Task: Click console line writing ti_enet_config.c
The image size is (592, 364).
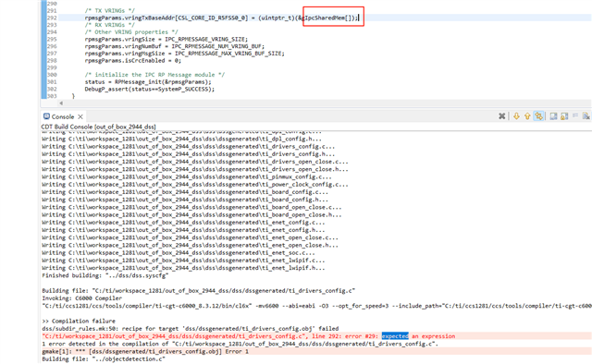Action: tap(183, 222)
